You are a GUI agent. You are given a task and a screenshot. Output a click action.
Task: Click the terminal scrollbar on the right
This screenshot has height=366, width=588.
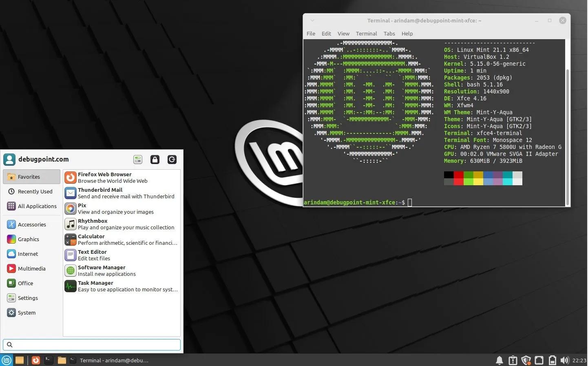[567, 122]
